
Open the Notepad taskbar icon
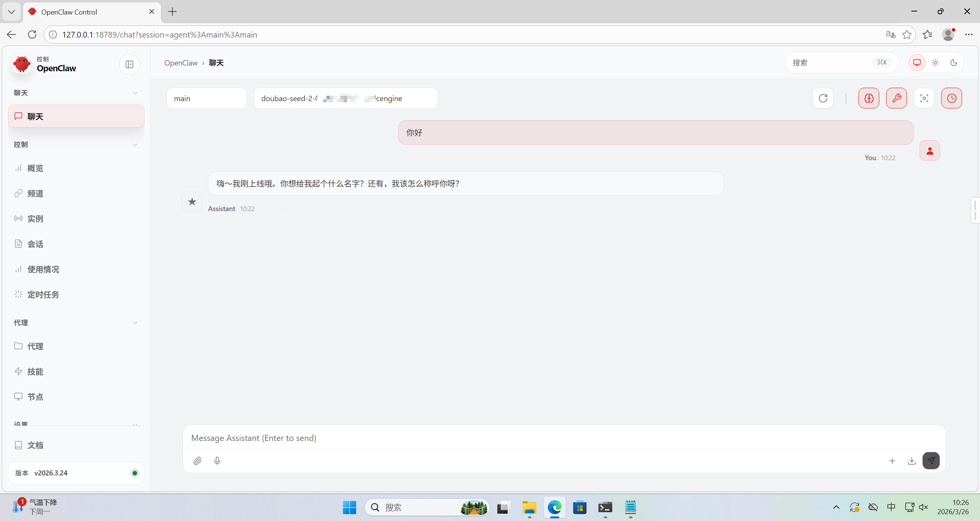pyautogui.click(x=630, y=507)
